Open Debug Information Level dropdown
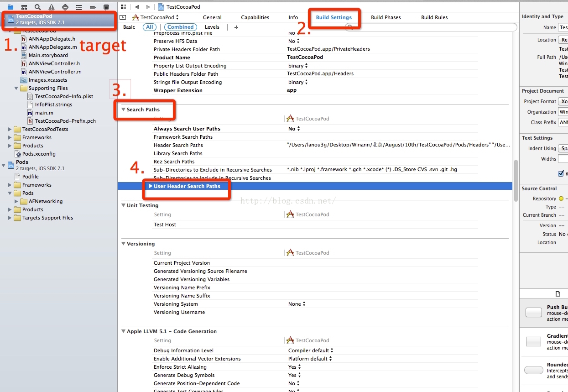This screenshot has width=568, height=392. pyautogui.click(x=311, y=350)
